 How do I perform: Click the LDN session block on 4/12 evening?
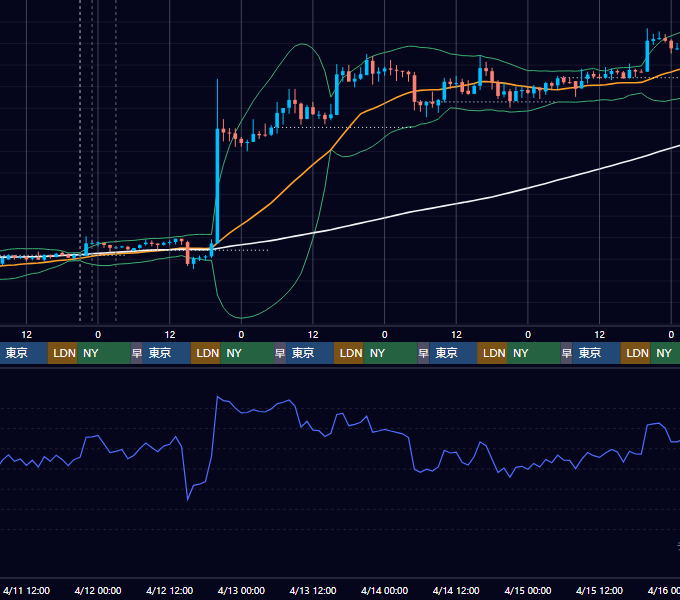pos(206,353)
